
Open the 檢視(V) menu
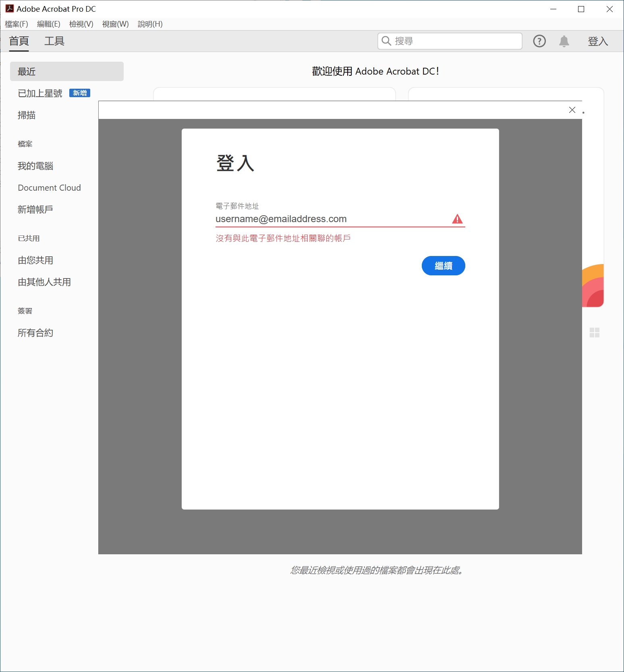pos(81,24)
